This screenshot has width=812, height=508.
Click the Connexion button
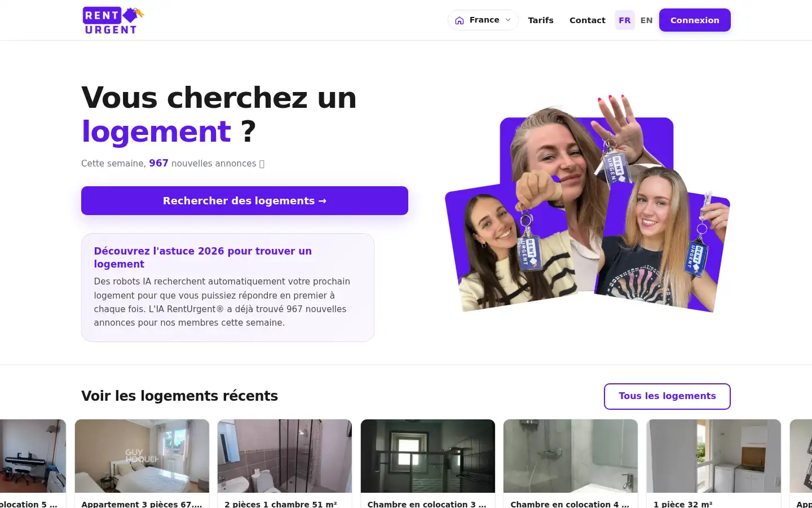pos(695,20)
